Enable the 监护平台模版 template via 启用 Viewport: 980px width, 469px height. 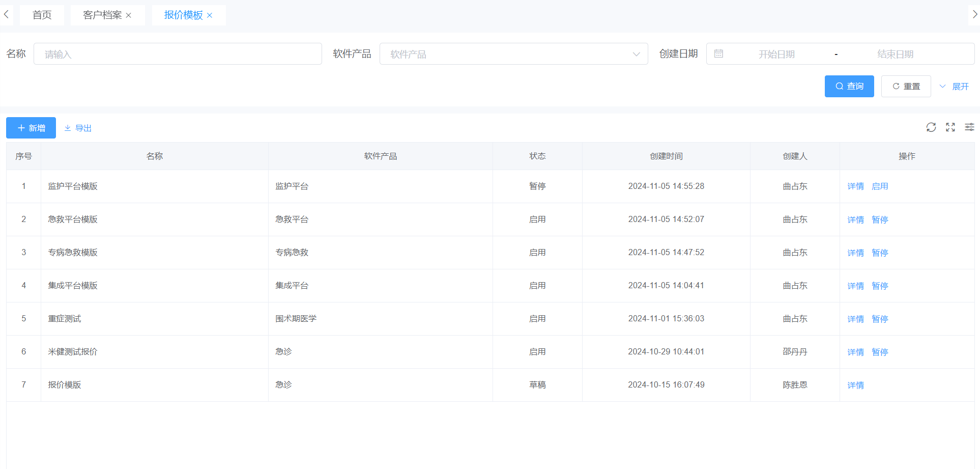[879, 186]
